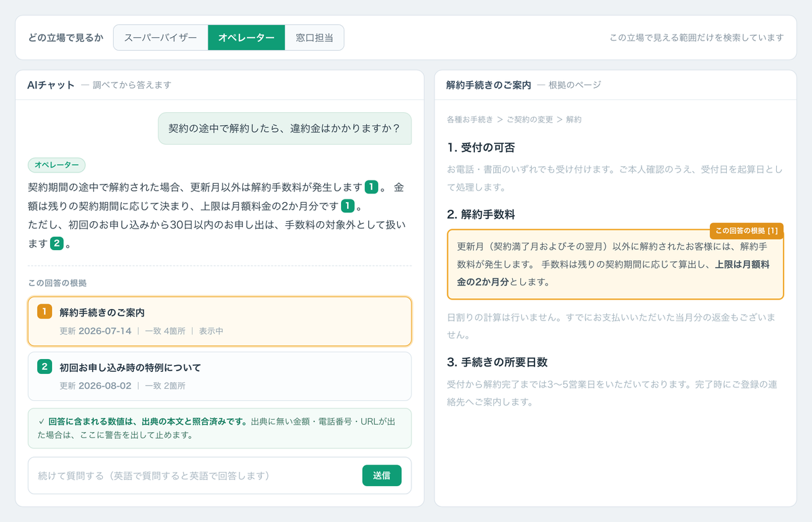Open source card 初回お申し込み時の特例について

tap(220, 376)
